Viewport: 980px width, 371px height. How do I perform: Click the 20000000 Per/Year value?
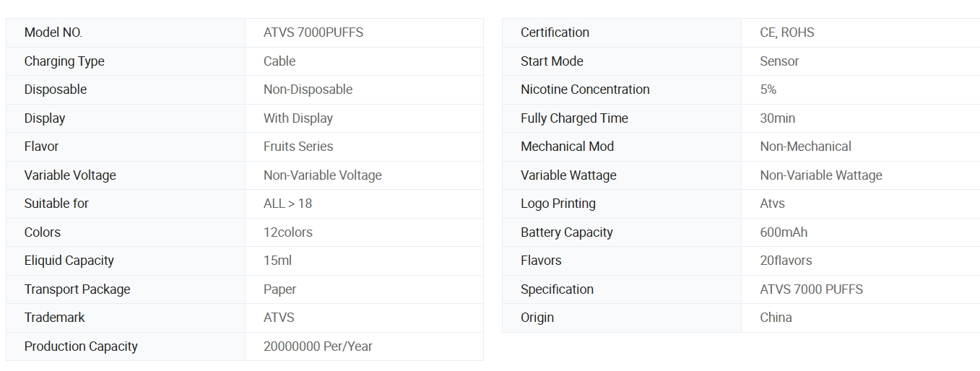[318, 346]
